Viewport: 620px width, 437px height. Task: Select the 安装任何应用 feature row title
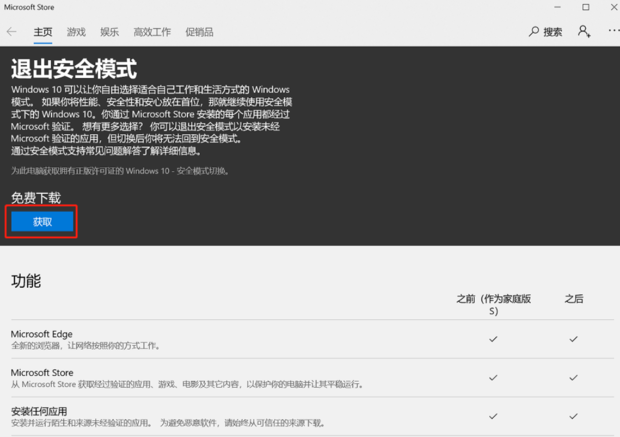39,411
